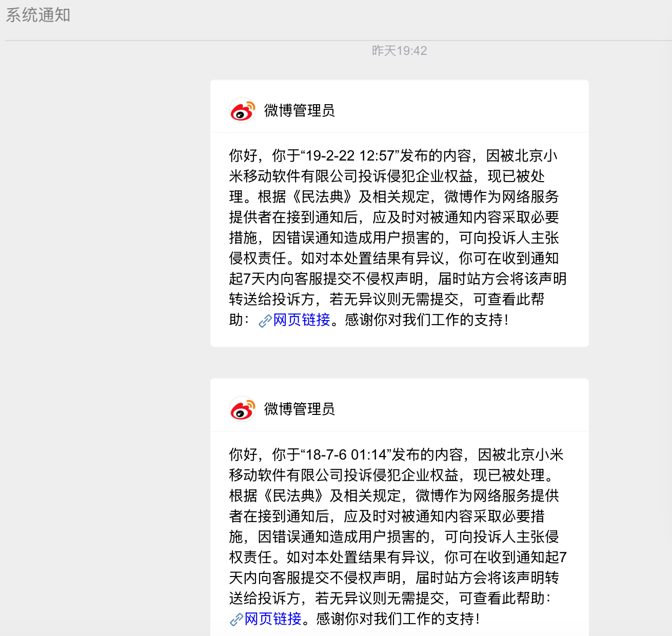This screenshot has height=636, width=672.
Task: Click the orange signal mark on second avatar
Action: [251, 402]
